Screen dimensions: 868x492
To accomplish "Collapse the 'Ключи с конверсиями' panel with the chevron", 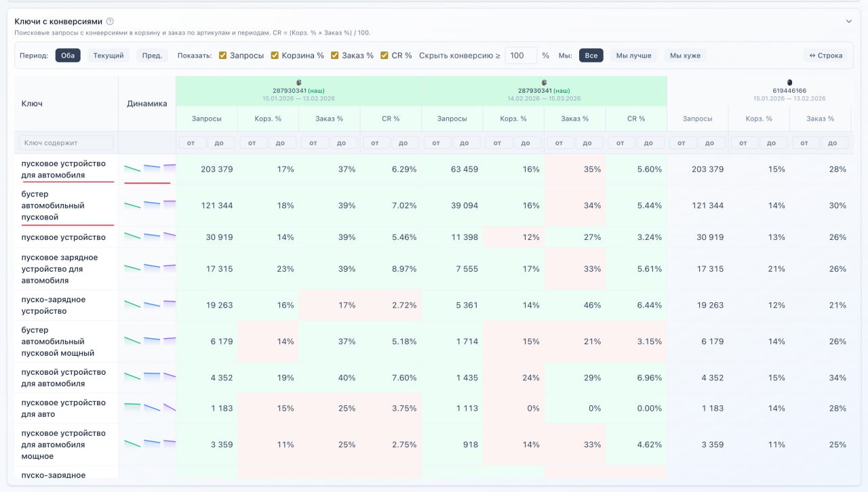I will (x=848, y=22).
